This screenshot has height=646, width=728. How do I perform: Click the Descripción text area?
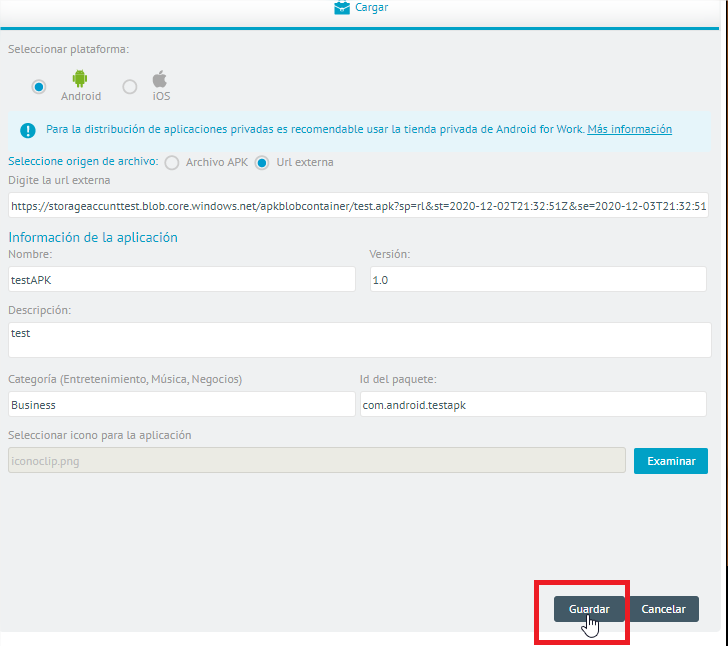point(360,340)
